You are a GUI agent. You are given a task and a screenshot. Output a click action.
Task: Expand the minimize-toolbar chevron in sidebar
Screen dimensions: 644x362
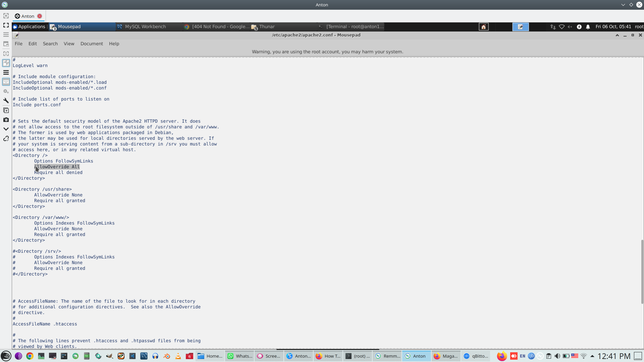point(6,129)
